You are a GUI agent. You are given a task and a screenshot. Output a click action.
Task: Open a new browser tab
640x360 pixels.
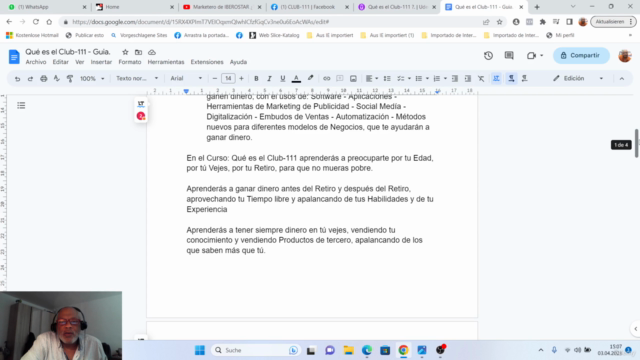[x=537, y=7]
